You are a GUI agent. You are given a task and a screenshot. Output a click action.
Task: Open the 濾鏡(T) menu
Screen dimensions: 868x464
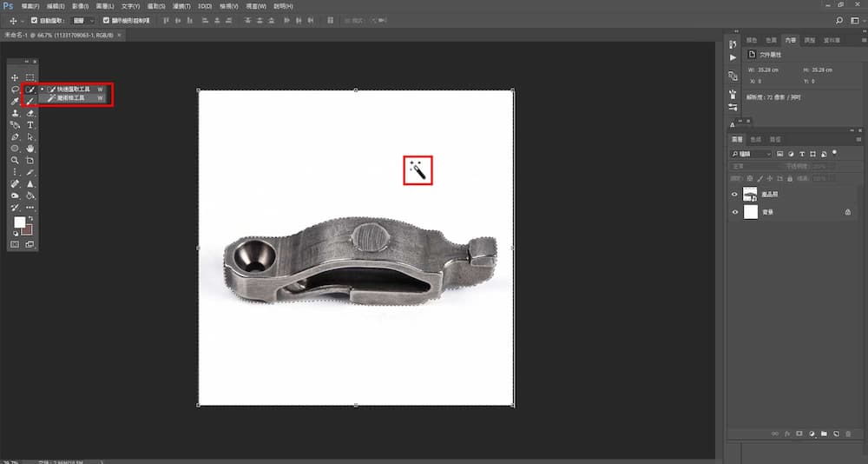point(181,6)
